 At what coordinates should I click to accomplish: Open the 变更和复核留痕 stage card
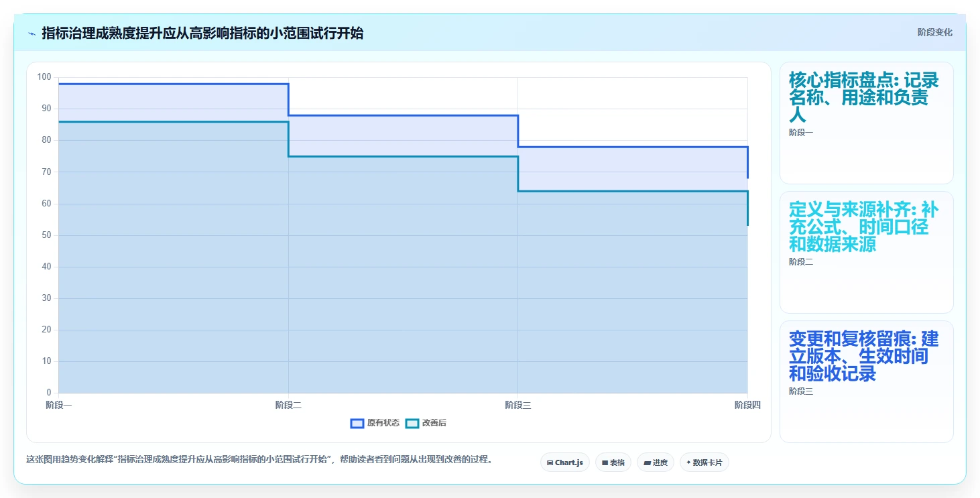867,382
